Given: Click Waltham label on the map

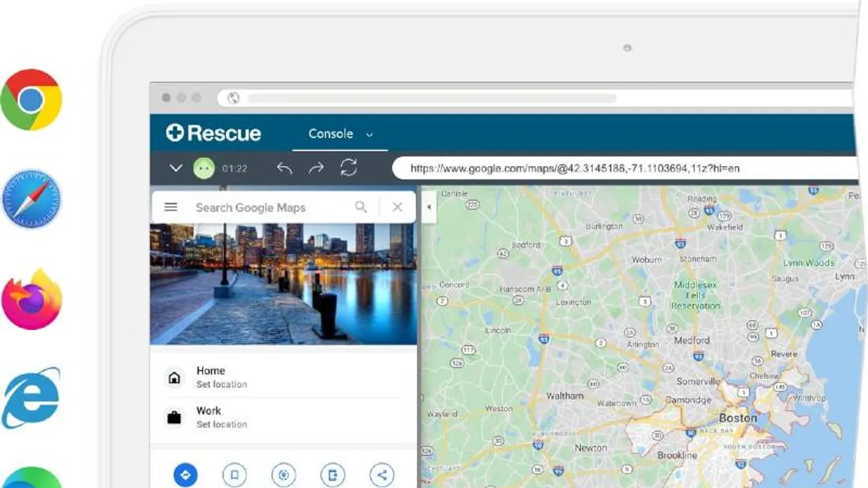Looking at the screenshot, I should (x=565, y=396).
